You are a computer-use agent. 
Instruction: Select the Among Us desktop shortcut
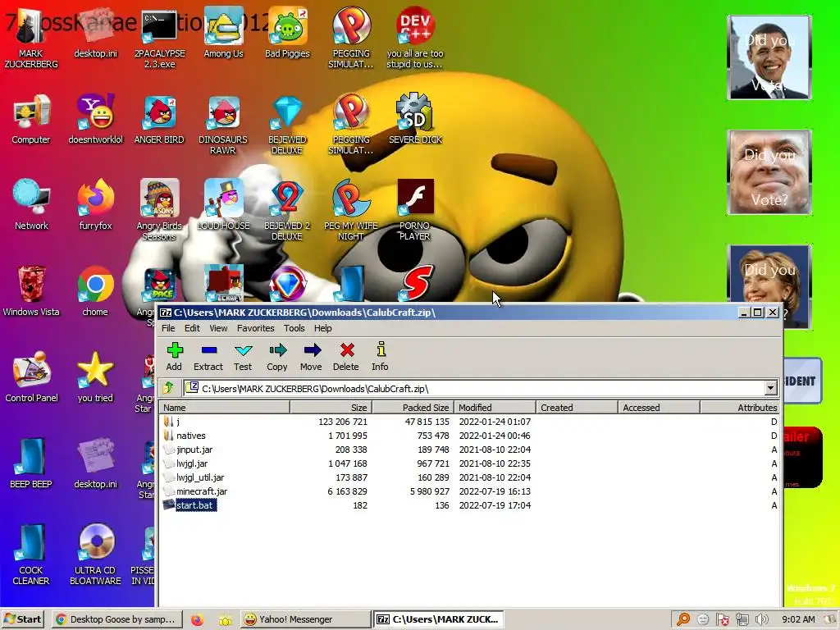[223, 33]
